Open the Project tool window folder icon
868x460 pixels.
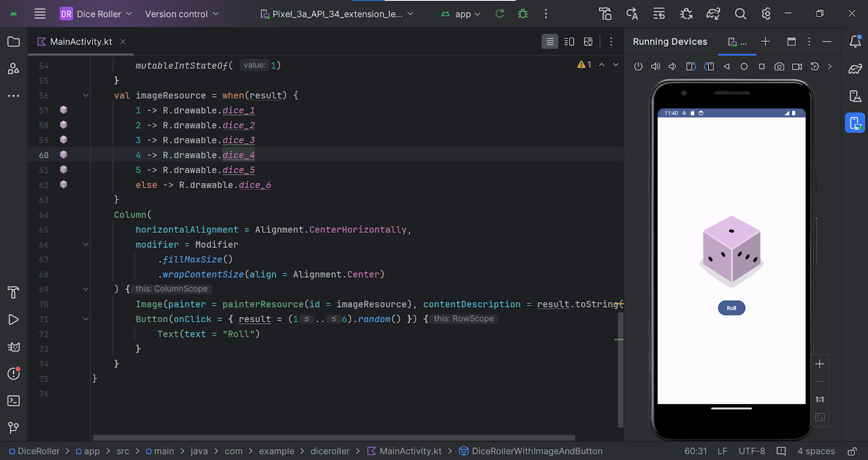click(x=14, y=42)
